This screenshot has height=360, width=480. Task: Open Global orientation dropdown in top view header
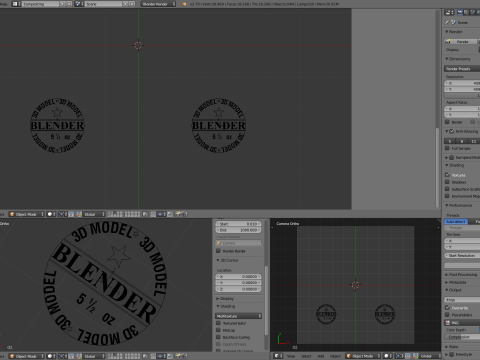pos(94,214)
